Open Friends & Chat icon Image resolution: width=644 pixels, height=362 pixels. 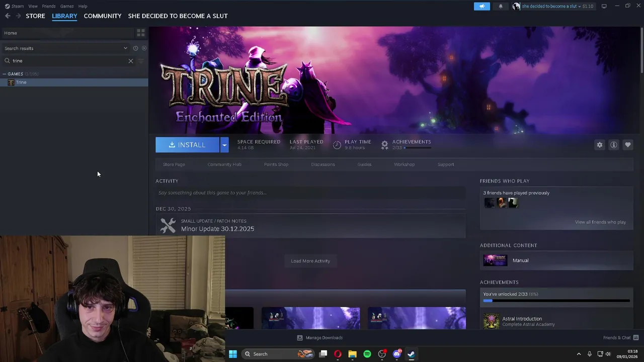(636, 337)
